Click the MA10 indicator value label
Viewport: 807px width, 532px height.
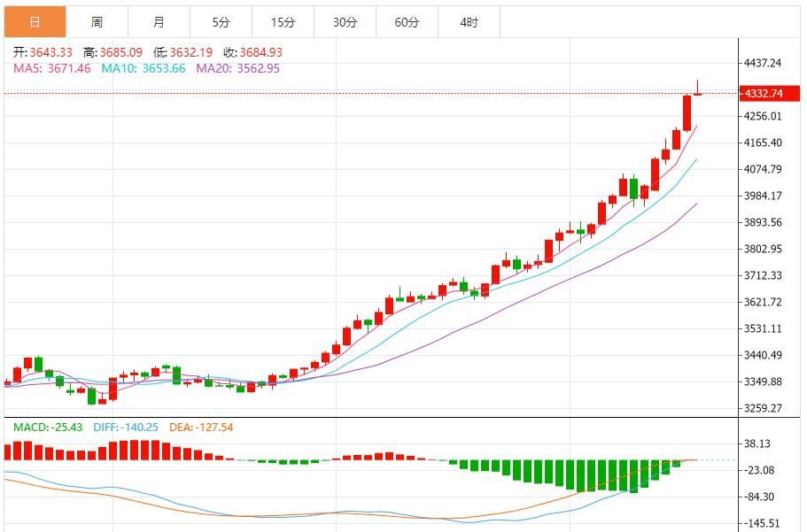point(143,68)
